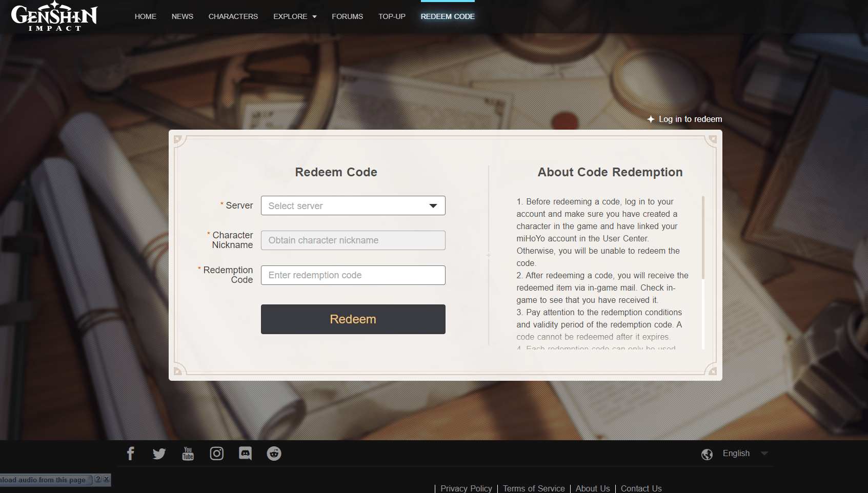Click the globe language icon

point(707,454)
